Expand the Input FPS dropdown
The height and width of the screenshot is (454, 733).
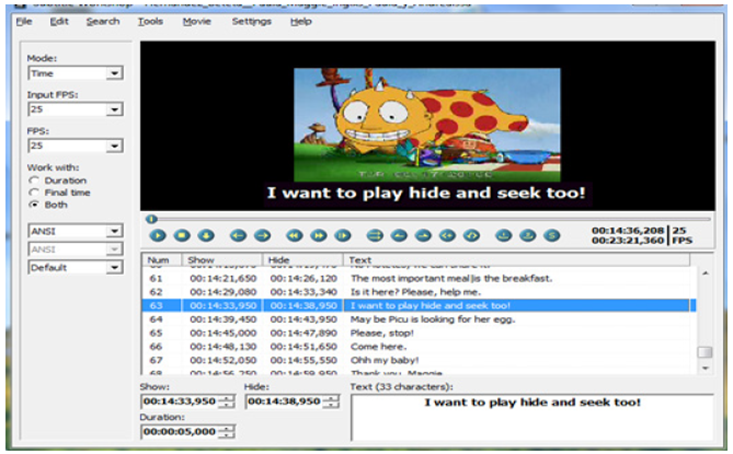coord(114,109)
